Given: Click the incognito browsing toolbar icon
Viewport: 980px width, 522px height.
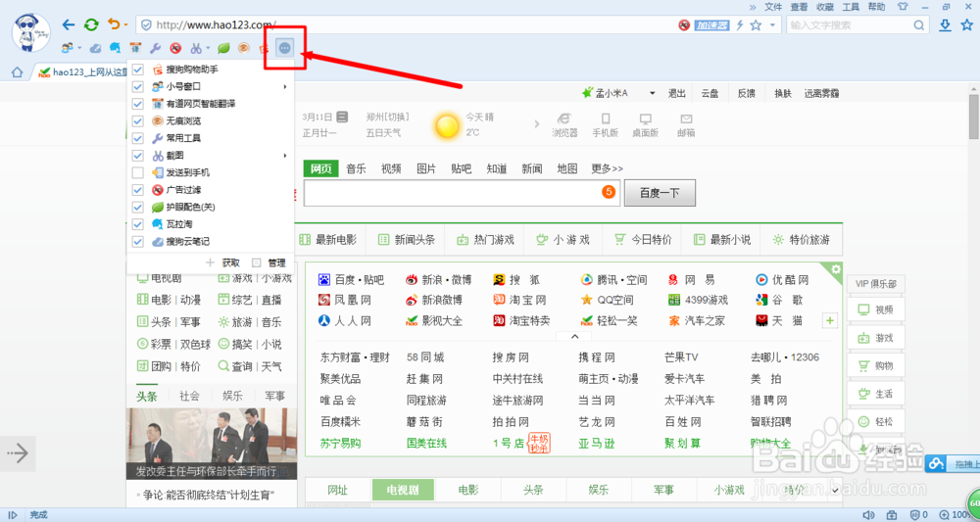Looking at the screenshot, I should (244, 47).
